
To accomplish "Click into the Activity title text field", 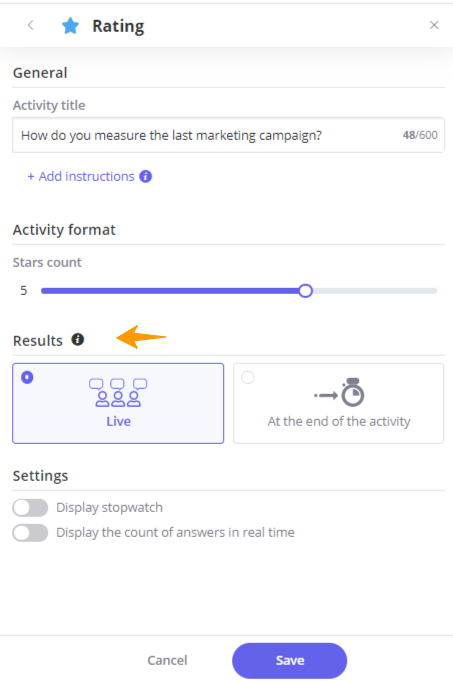I will pyautogui.click(x=228, y=135).
